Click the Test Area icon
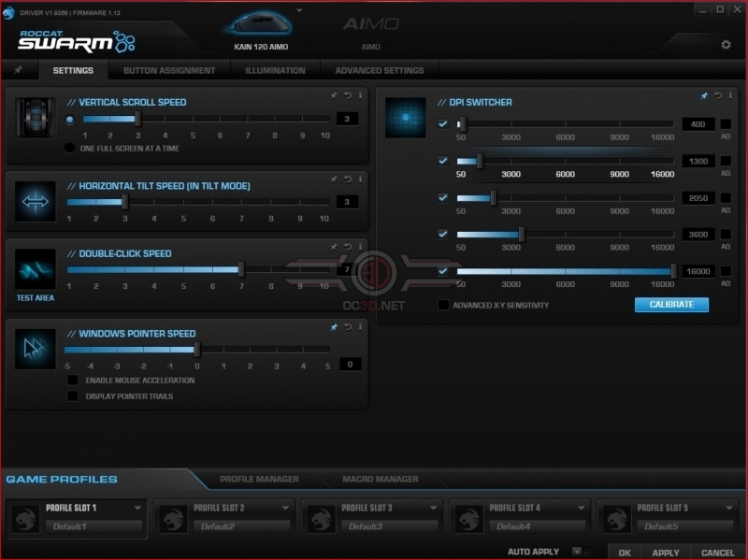 36,269
